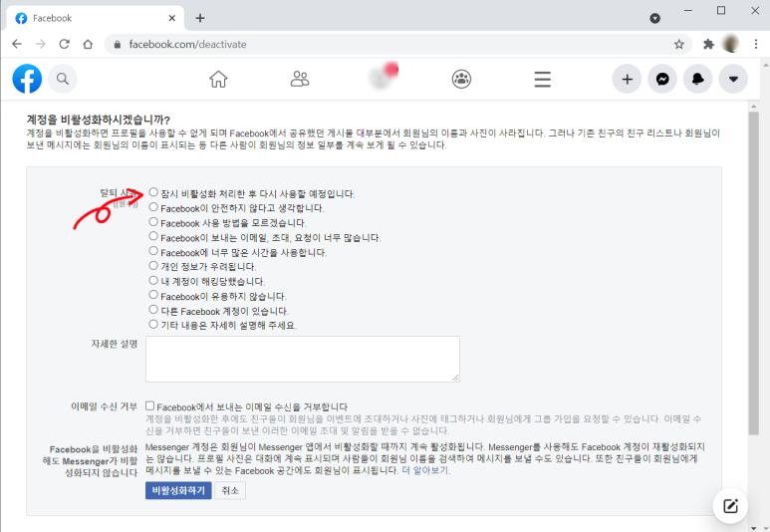Screen dimensions: 770x532
Task: View site info via lock icon
Action: click(x=117, y=44)
